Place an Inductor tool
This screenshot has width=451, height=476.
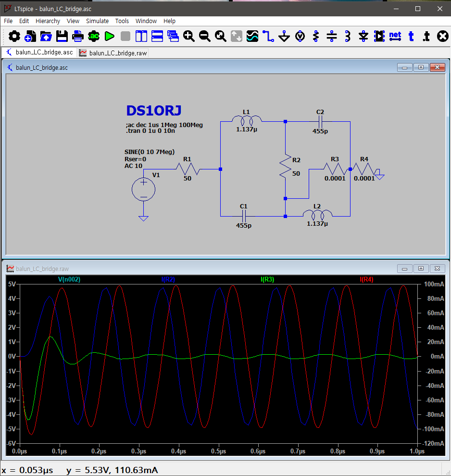pyautogui.click(x=348, y=37)
